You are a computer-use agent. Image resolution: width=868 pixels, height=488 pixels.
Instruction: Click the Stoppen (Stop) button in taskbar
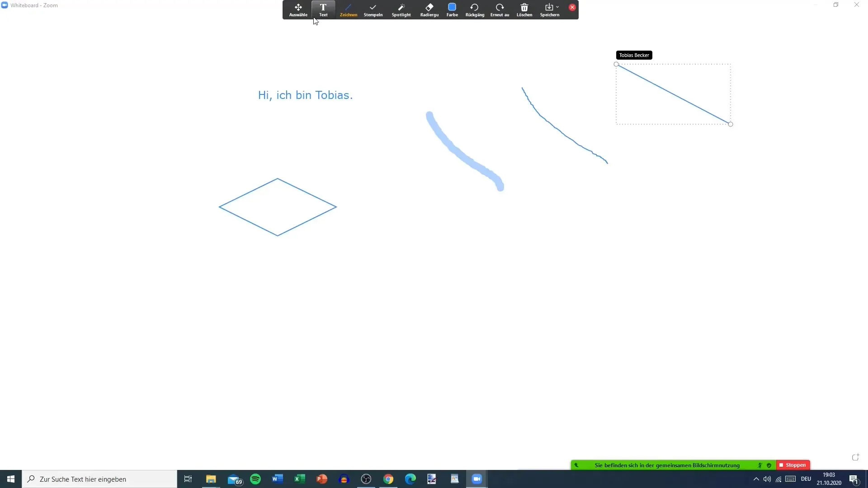pyautogui.click(x=793, y=465)
